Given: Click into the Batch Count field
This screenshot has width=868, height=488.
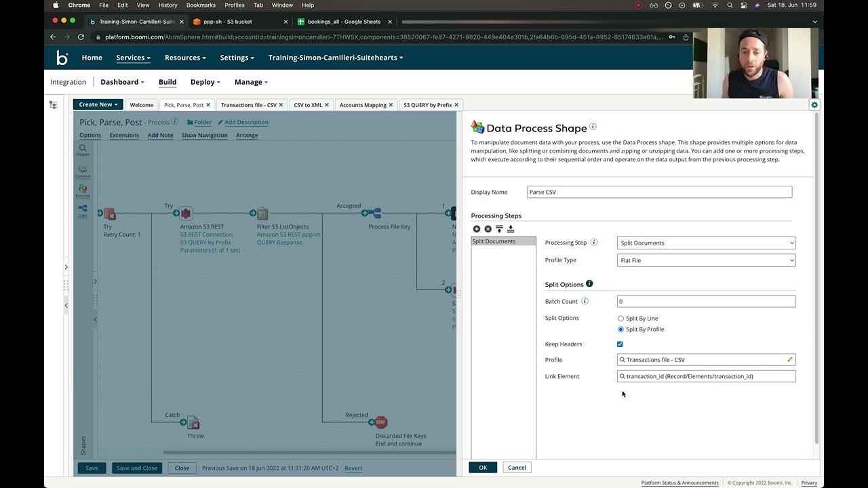Looking at the screenshot, I should 706,301.
